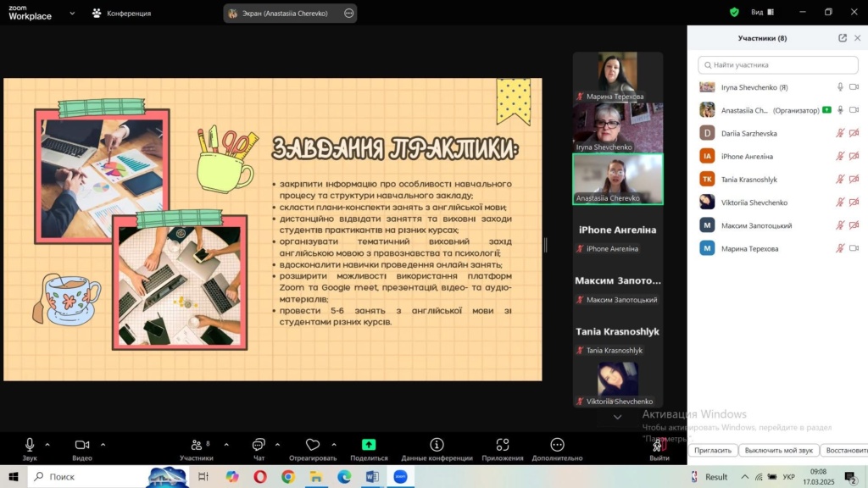Select Dariia Sarzhevska participant name

coord(749,133)
